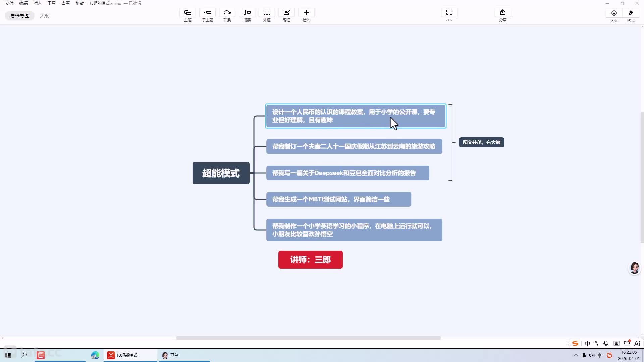This screenshot has width=644, height=362.
Task: Toggle the 格式 format panel
Action: tap(631, 13)
